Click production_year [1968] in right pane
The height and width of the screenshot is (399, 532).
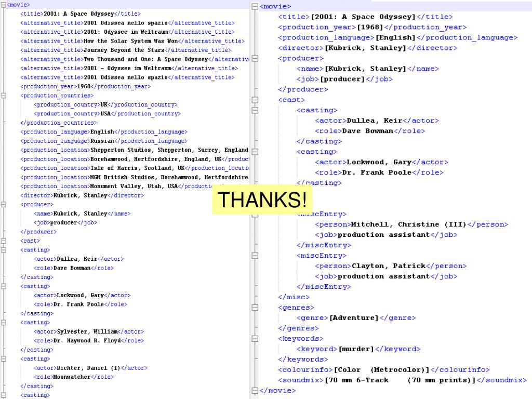click(372, 27)
